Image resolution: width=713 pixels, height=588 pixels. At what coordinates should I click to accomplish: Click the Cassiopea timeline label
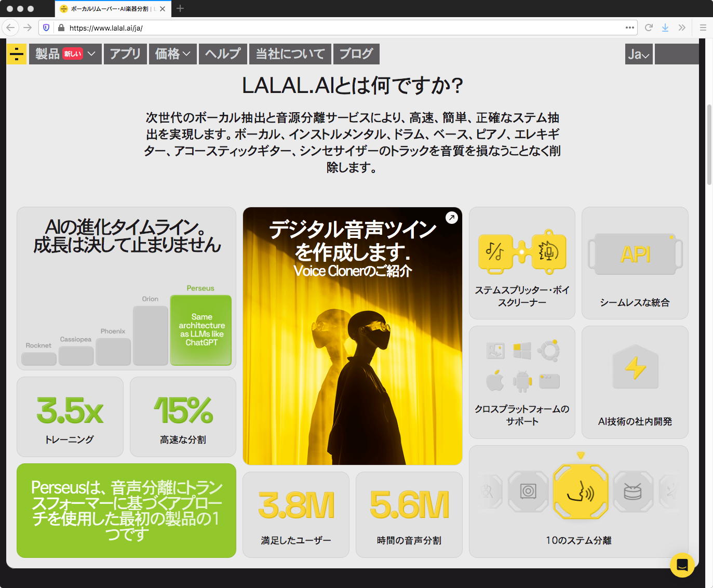[x=76, y=340]
